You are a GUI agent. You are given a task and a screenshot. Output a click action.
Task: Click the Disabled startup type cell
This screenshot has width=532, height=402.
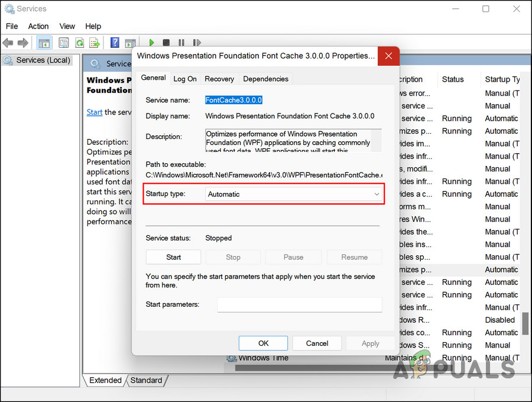click(x=499, y=320)
